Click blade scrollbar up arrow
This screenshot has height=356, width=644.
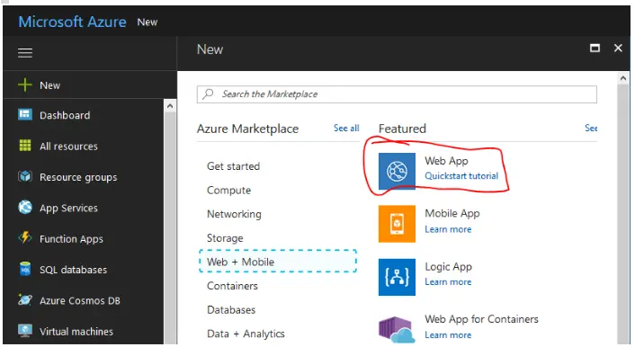[623, 78]
